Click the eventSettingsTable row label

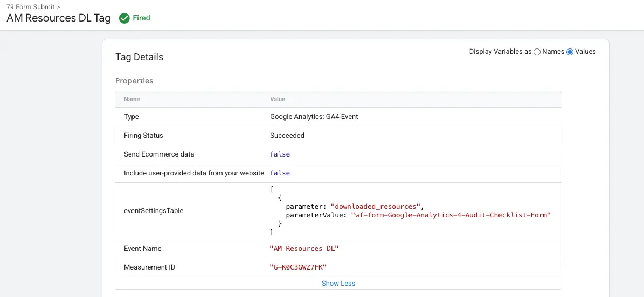coord(154,211)
